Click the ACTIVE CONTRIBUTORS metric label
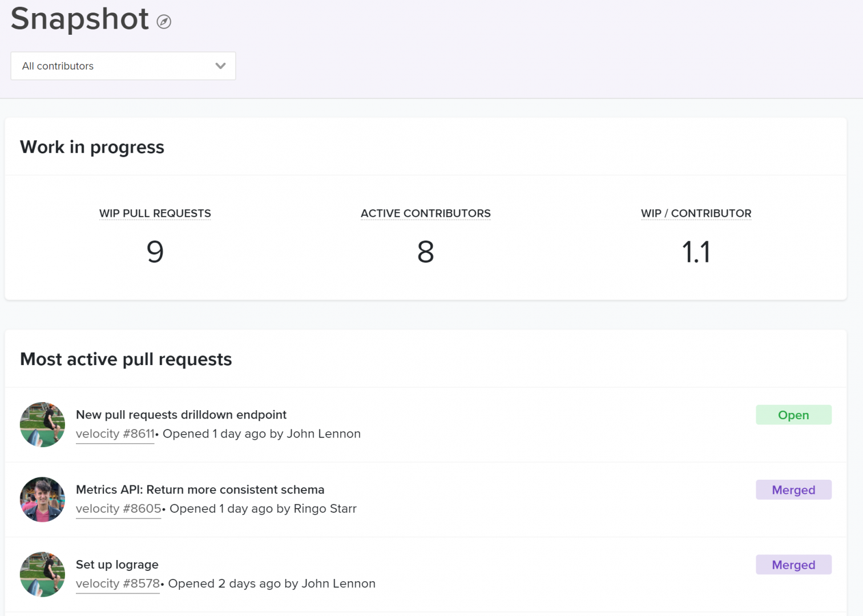This screenshot has height=616, width=863. (x=425, y=213)
